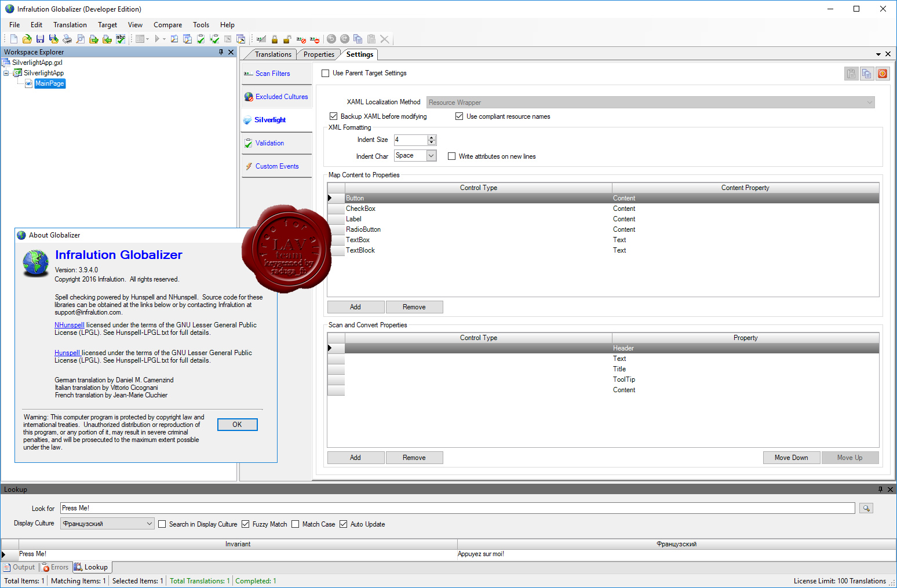Open the document tabs list dropdown arrow
This screenshot has height=588, width=897.
coord(878,54)
